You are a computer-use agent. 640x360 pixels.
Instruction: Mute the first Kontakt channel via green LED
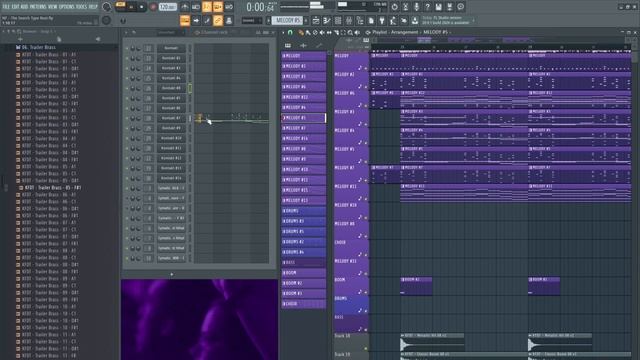click(x=127, y=48)
